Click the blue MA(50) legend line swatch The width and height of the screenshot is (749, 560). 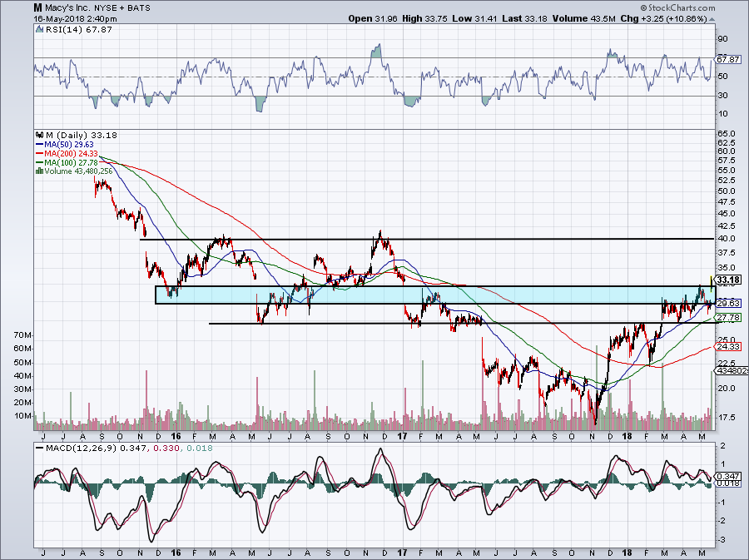(x=40, y=144)
